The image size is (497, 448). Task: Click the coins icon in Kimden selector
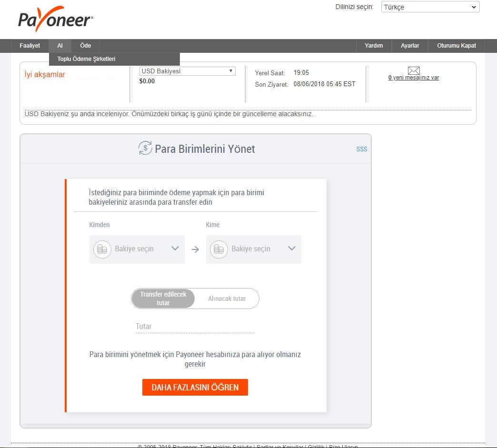102,249
